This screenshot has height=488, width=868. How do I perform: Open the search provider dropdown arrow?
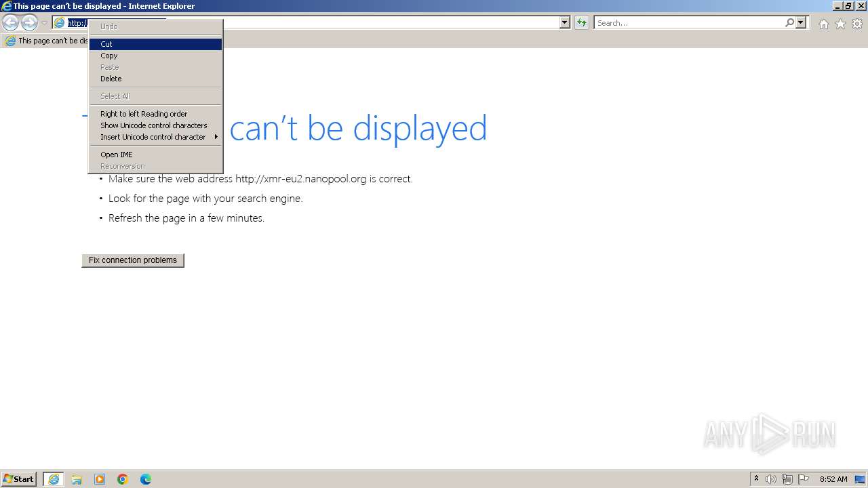(801, 23)
